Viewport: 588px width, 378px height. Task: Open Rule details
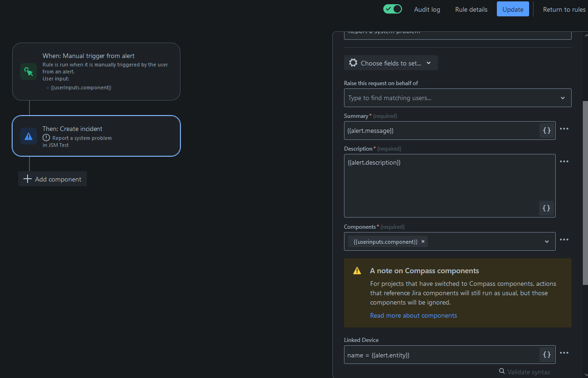click(471, 9)
